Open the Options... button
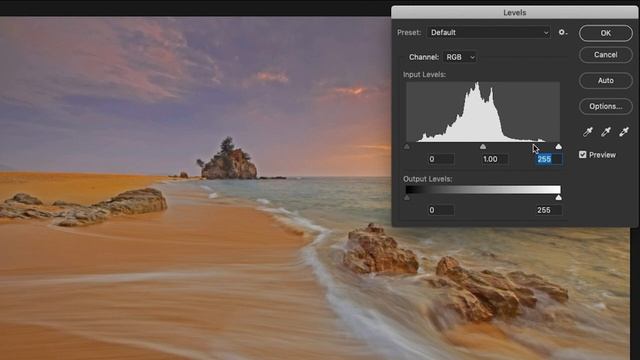 point(606,106)
